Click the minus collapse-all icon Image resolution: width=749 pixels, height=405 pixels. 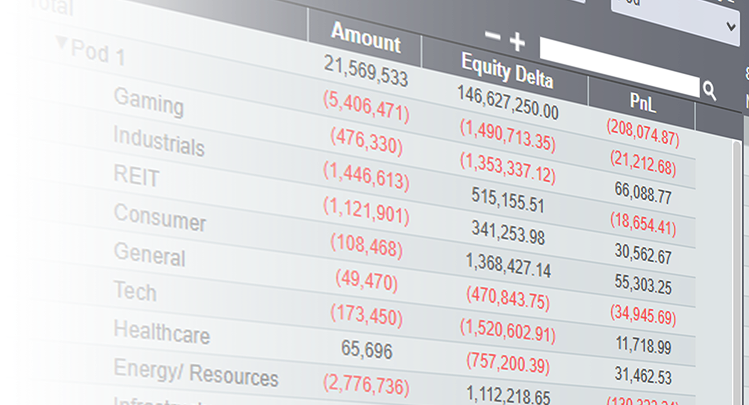492,37
